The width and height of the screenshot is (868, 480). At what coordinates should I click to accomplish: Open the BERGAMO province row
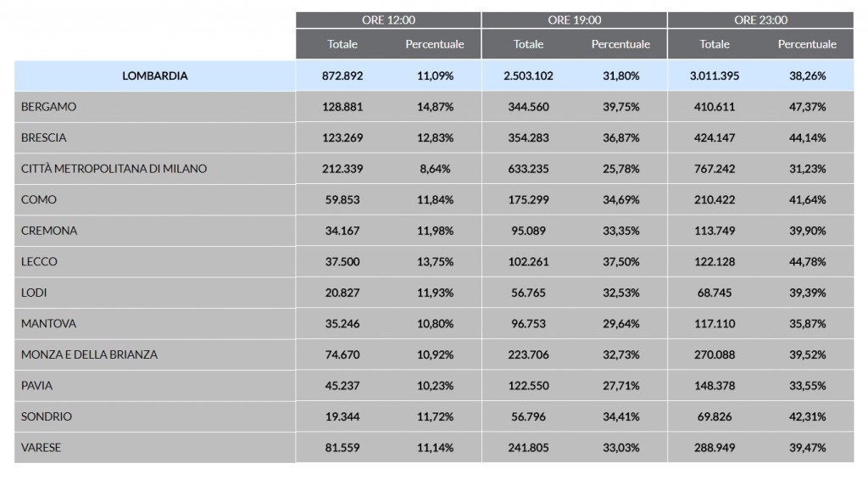pos(48,107)
